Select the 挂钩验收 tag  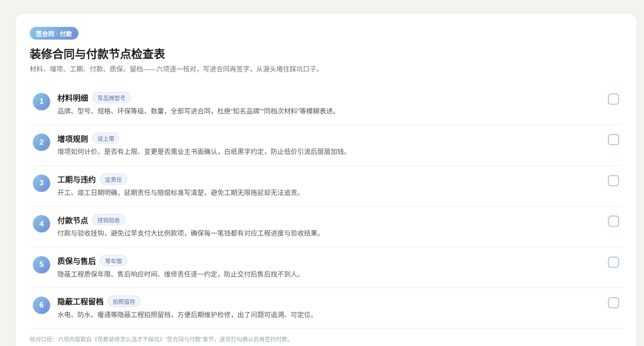tap(109, 220)
